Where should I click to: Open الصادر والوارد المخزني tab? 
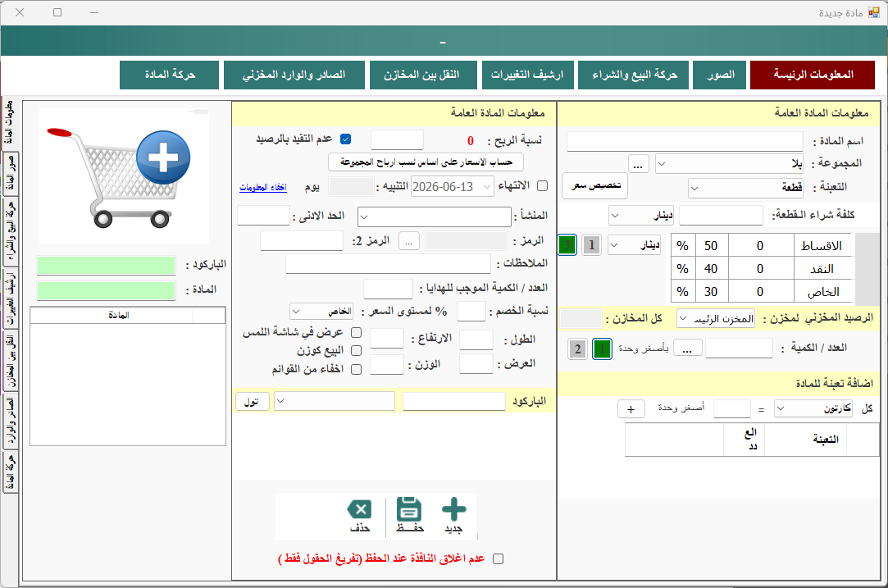[x=294, y=75]
